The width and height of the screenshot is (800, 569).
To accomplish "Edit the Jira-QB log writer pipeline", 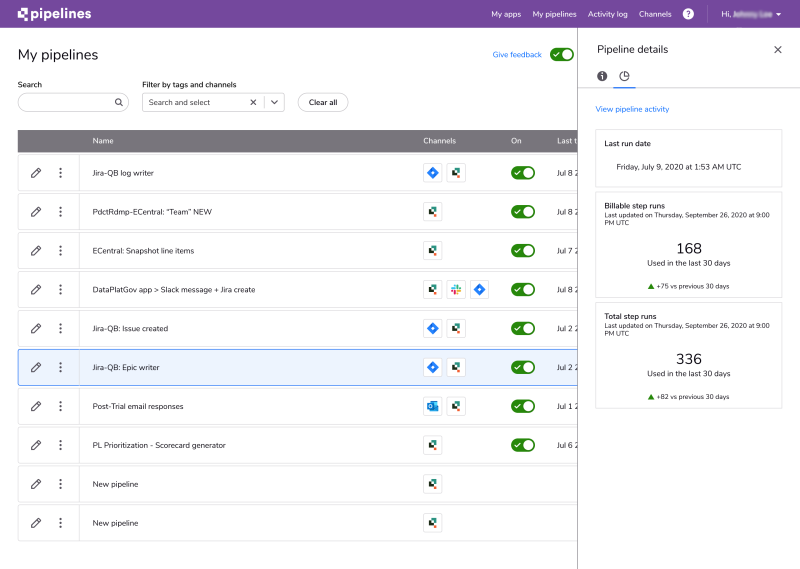I will (36, 173).
